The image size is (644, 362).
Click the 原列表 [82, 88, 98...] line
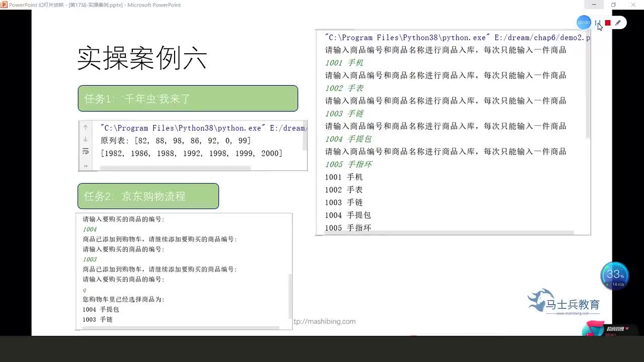[x=176, y=140]
